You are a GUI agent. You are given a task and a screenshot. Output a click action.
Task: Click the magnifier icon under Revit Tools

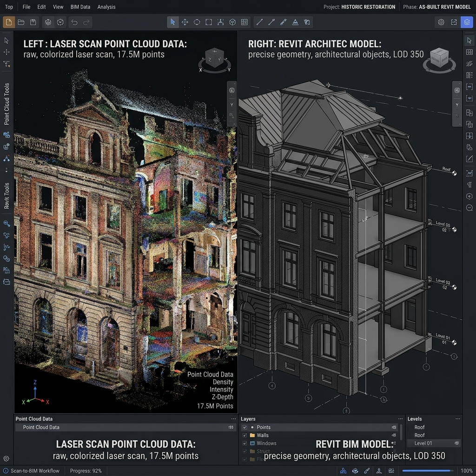point(7,224)
